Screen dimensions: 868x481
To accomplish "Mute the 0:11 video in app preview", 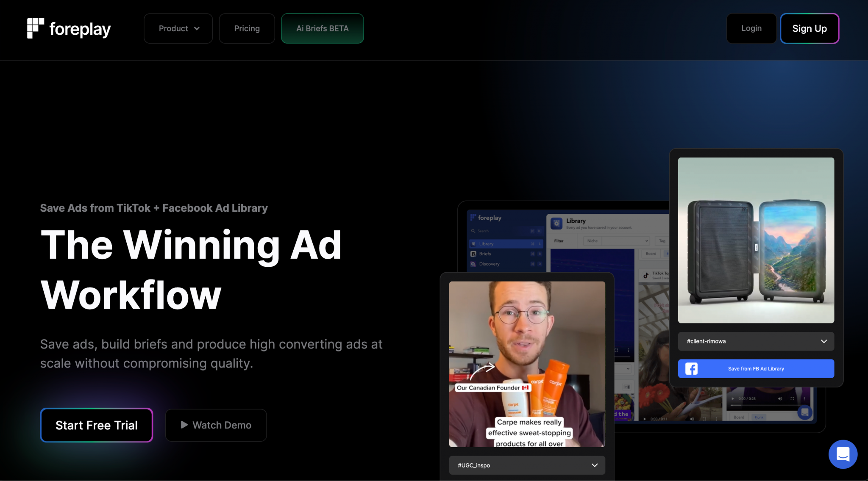I will 692,419.
